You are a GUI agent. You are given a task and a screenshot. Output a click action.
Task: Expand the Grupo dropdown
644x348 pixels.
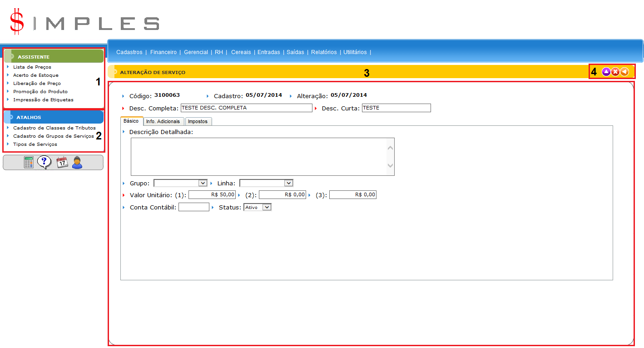(180, 183)
